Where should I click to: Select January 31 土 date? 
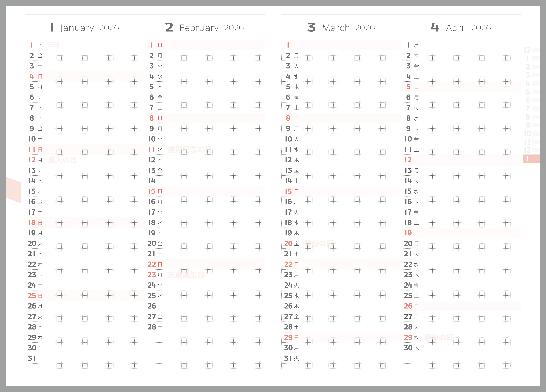point(35,358)
